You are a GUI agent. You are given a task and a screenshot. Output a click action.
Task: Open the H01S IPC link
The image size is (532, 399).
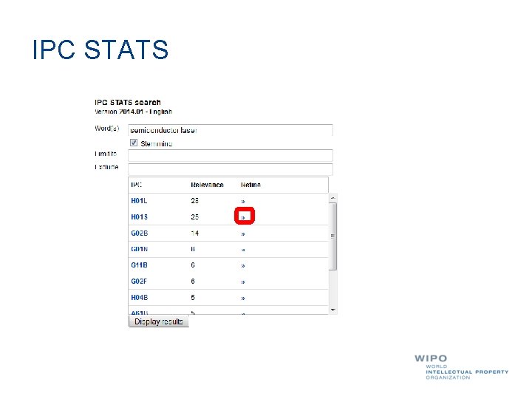tap(139, 217)
